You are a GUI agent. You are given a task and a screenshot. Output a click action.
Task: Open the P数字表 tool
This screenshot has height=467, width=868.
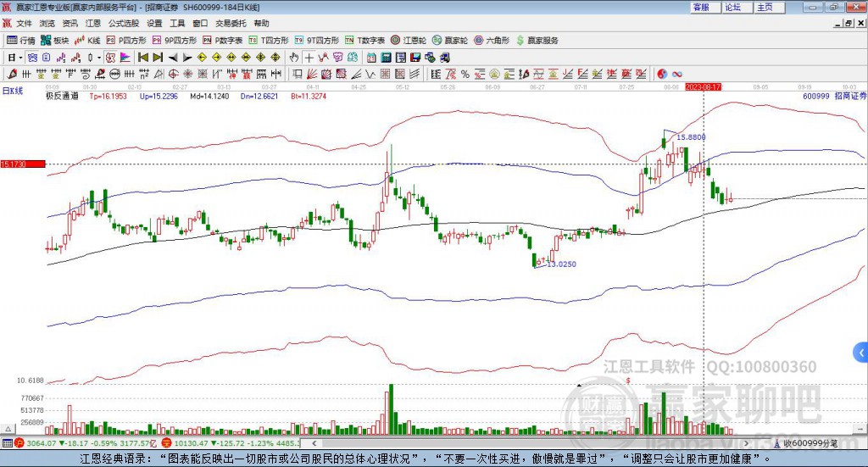point(223,41)
